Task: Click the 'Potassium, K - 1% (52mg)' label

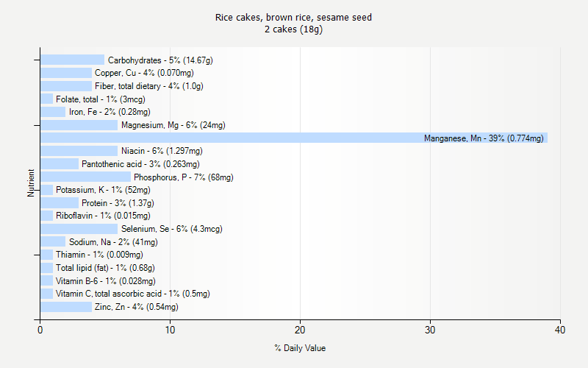Action: click(103, 190)
